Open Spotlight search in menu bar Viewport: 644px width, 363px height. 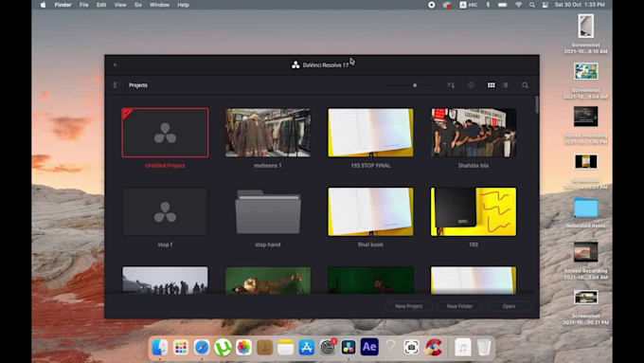pyautogui.click(x=532, y=5)
